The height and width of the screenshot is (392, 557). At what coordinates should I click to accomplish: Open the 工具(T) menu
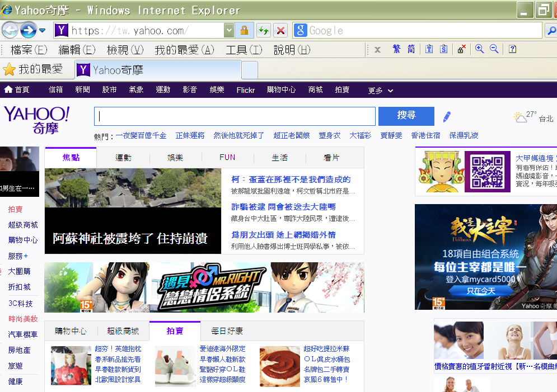(244, 50)
